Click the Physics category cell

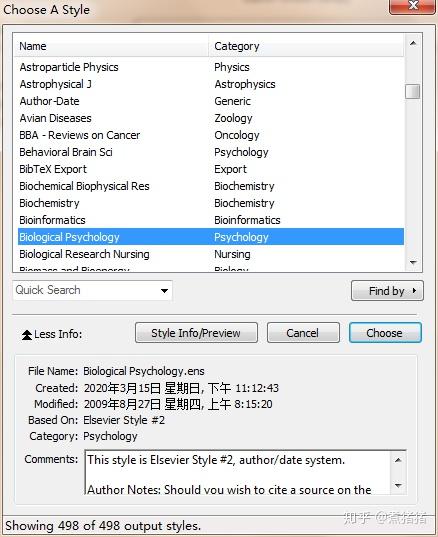point(232,67)
